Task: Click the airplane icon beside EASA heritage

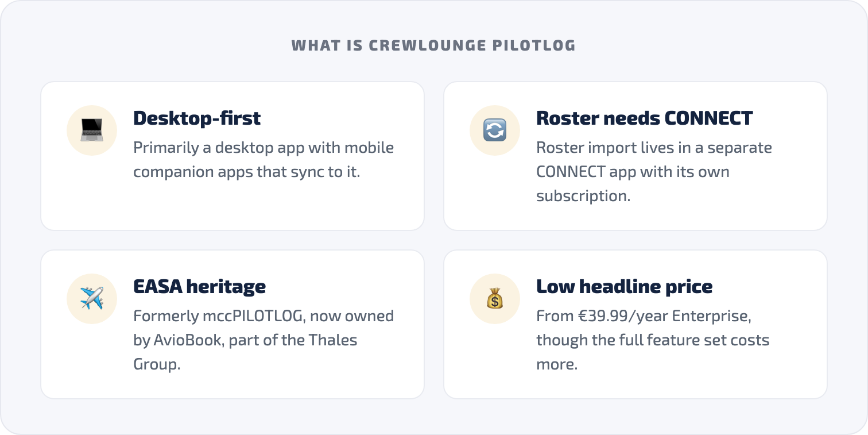Action: pyautogui.click(x=92, y=299)
